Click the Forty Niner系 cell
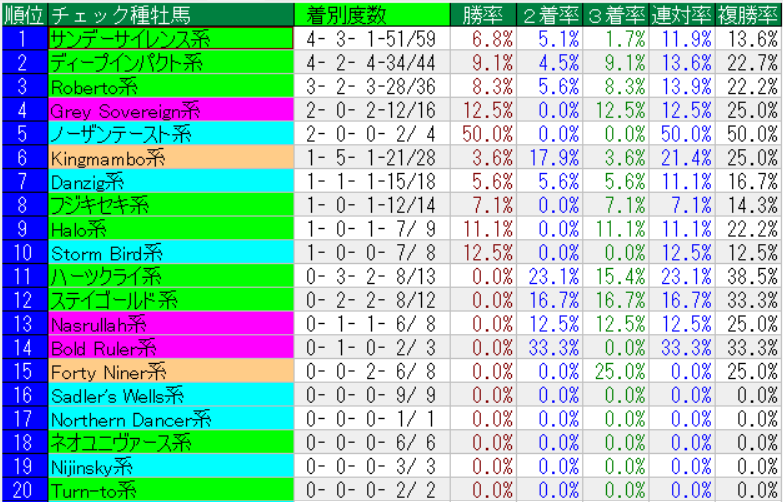 (x=171, y=371)
